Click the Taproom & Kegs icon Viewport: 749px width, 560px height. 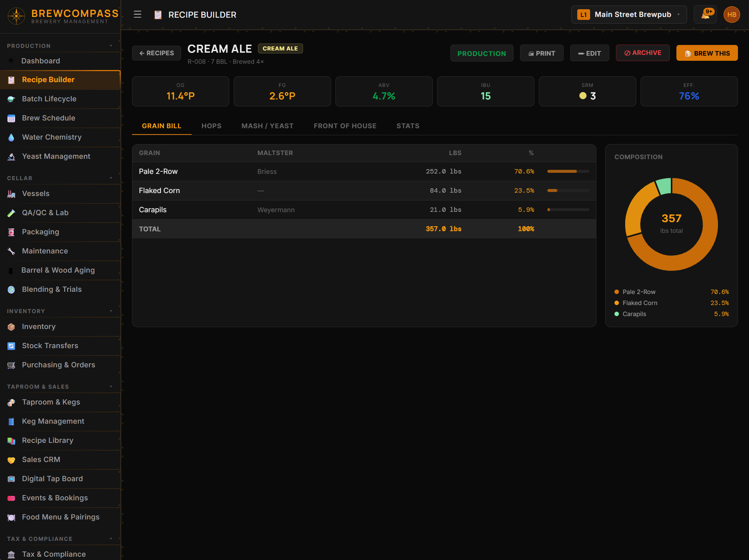(x=11, y=402)
